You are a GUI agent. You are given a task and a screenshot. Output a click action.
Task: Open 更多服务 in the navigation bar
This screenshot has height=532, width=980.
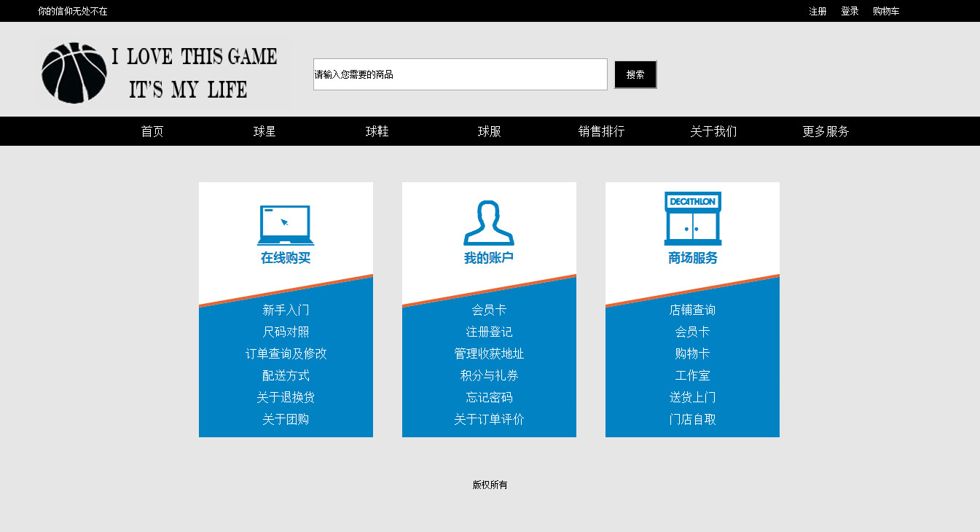pyautogui.click(x=826, y=132)
